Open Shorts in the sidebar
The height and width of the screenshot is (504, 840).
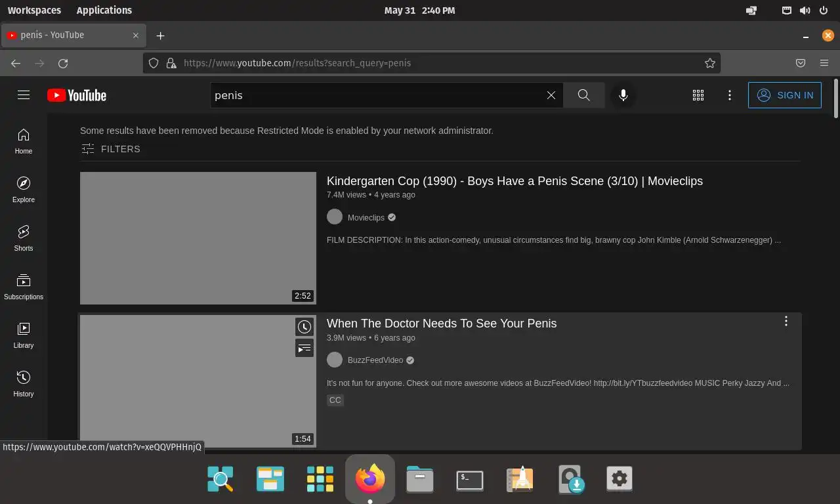pos(24,238)
